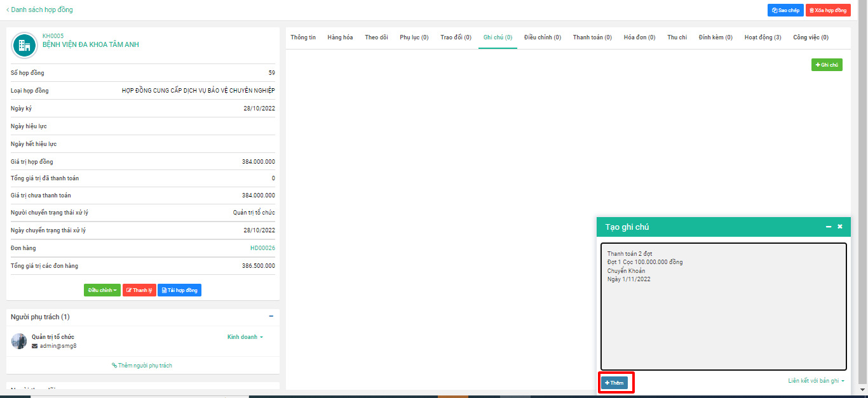Click the email envelope icon beside admin@smg8
This screenshot has width=868, height=398.
coord(34,346)
